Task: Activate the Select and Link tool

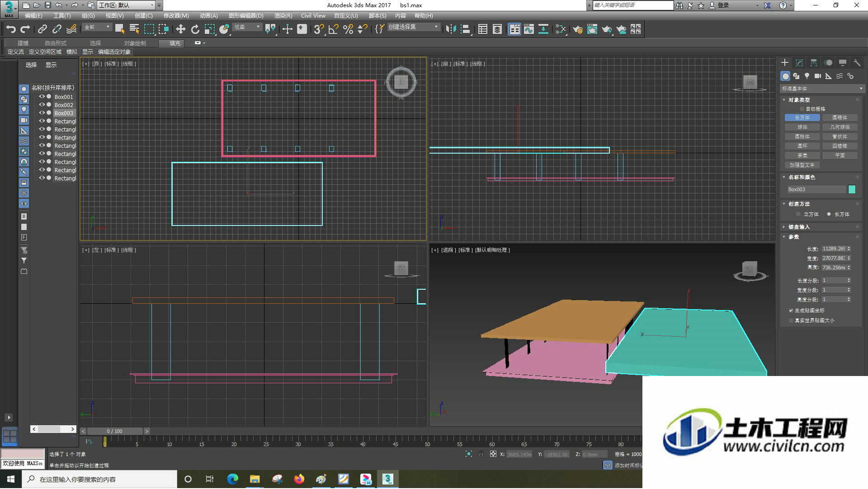Action: click(42, 29)
